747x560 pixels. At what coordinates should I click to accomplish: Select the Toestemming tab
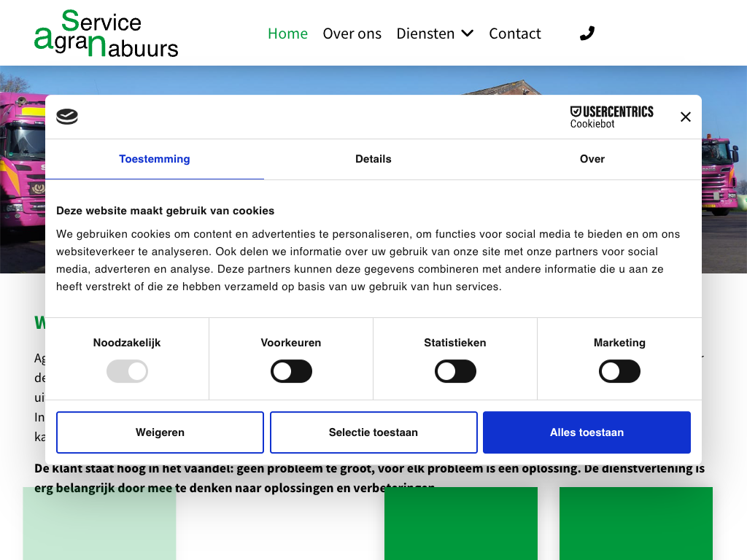pos(155,159)
